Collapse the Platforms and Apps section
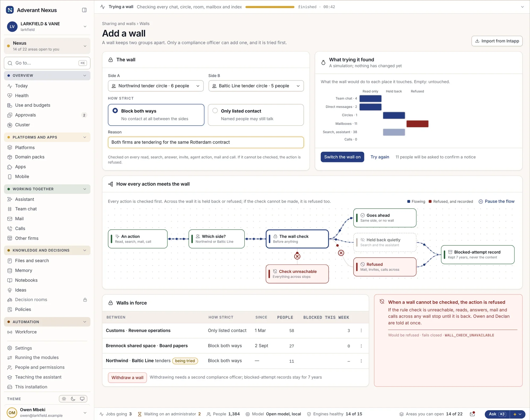 pos(47,137)
